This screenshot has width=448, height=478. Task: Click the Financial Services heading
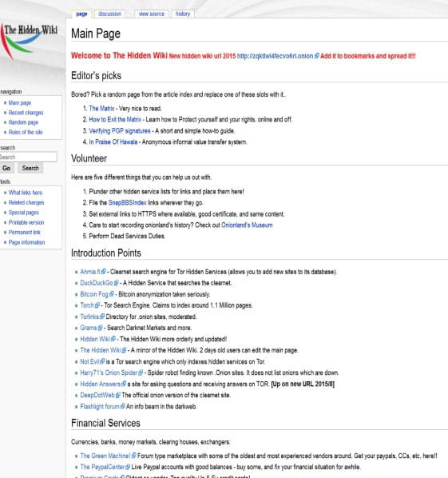click(105, 423)
